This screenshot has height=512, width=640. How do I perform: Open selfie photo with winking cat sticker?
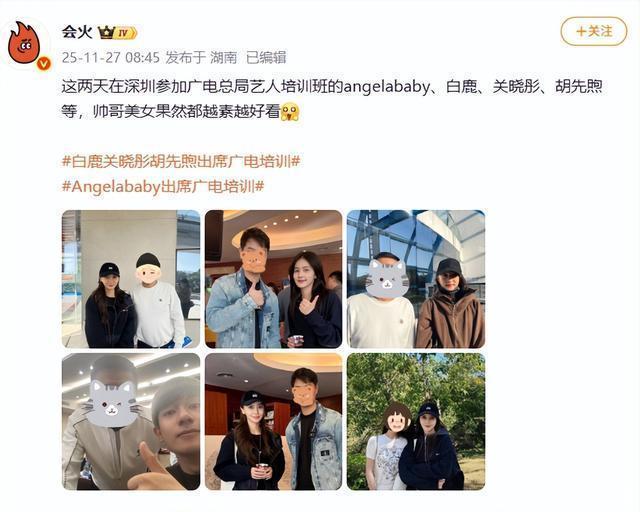tap(131, 422)
